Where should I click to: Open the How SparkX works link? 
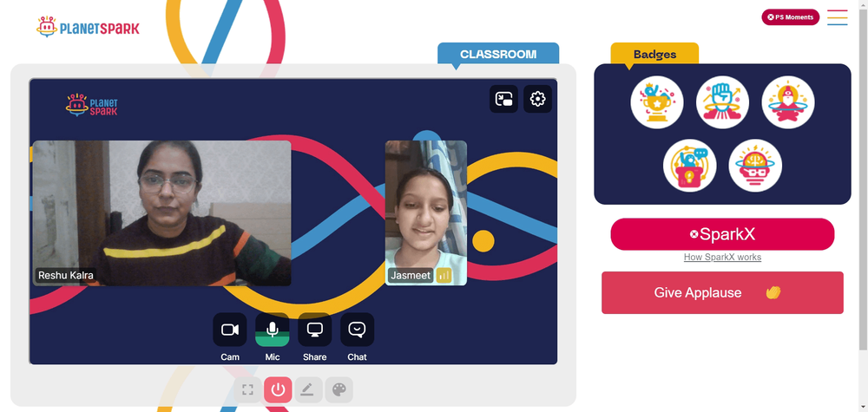722,257
